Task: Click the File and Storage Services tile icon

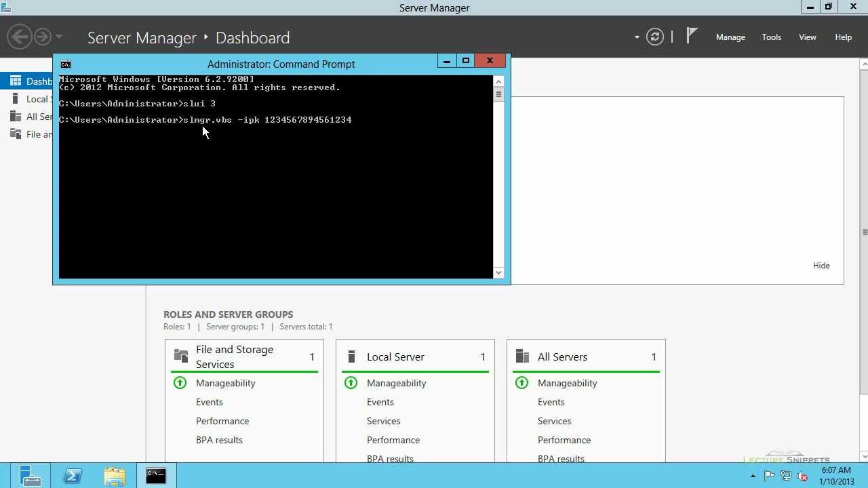Action: coord(181,355)
